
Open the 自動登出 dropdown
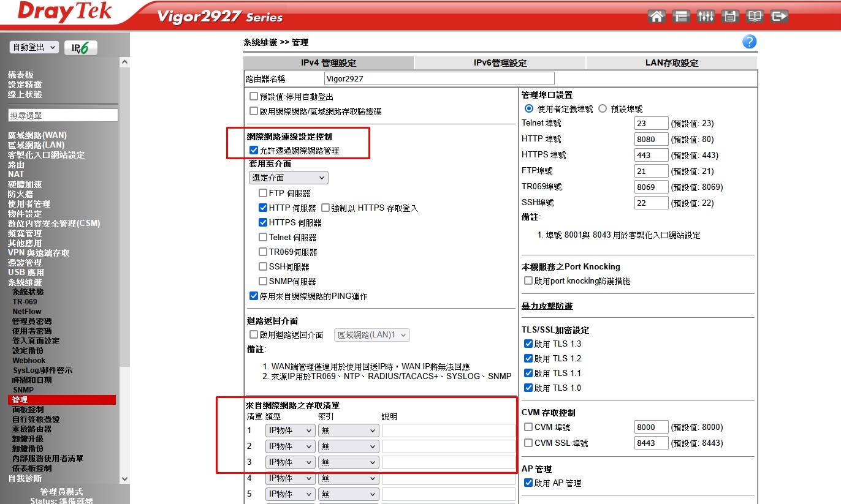point(34,47)
